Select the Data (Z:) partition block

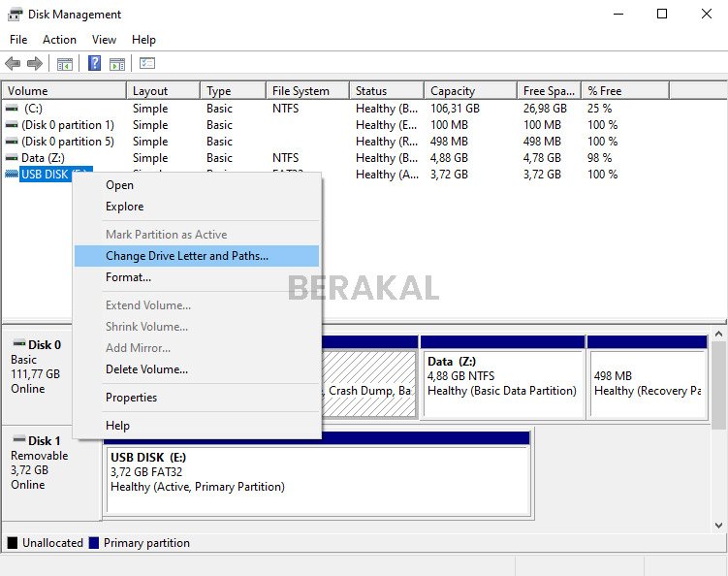[x=502, y=377]
